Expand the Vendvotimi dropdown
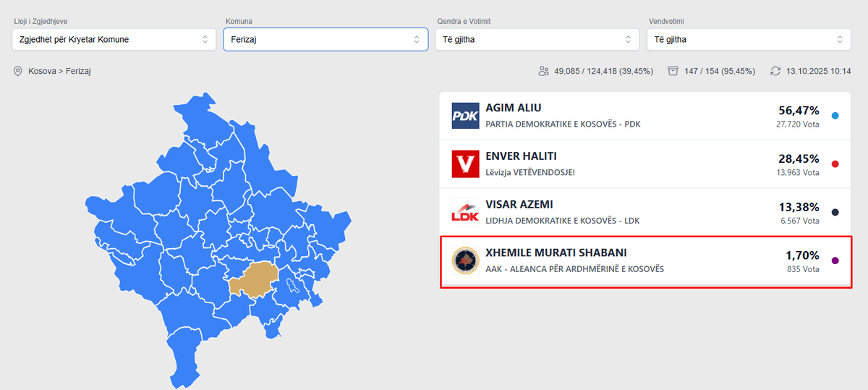Image resolution: width=868 pixels, height=390 pixels. tap(749, 39)
